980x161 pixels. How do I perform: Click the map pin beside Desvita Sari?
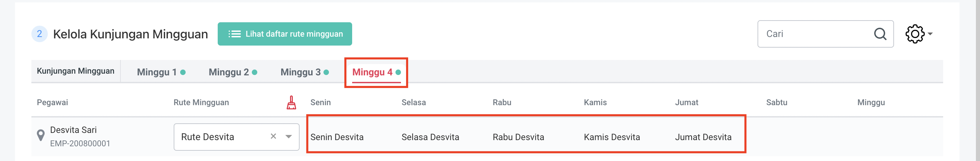point(41,135)
